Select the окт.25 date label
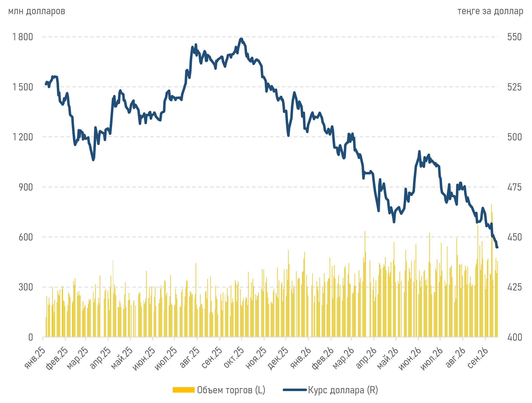The image size is (532, 403). tap(234, 357)
